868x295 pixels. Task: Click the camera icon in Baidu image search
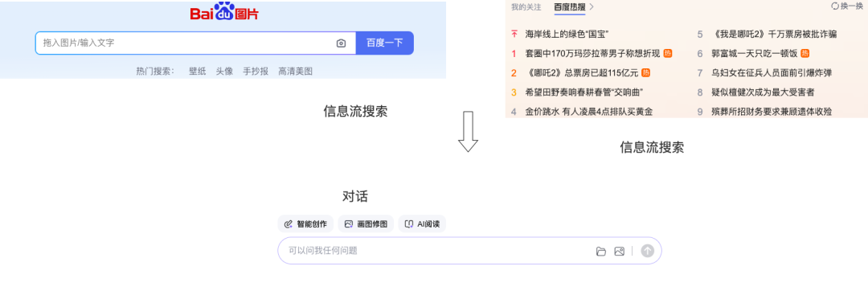(x=341, y=43)
